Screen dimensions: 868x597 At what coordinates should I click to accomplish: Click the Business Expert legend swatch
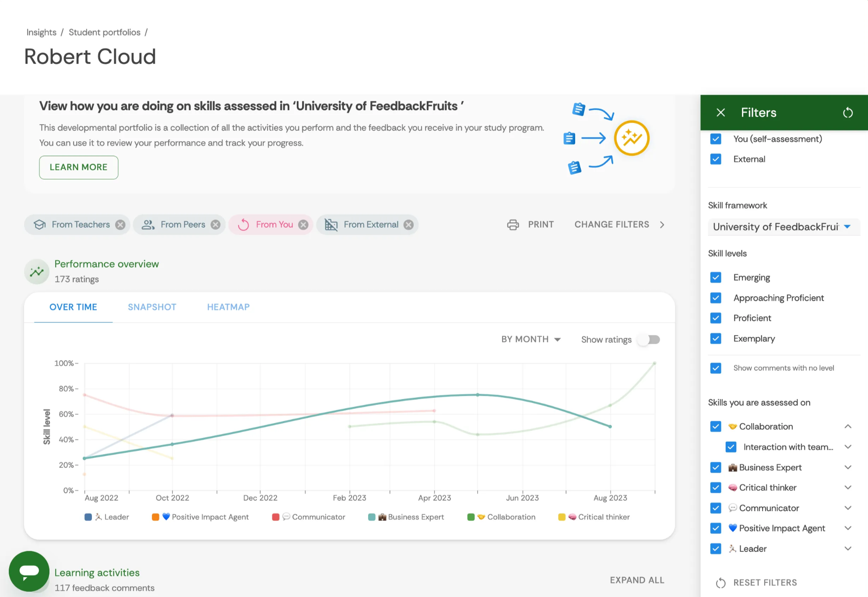tap(372, 517)
